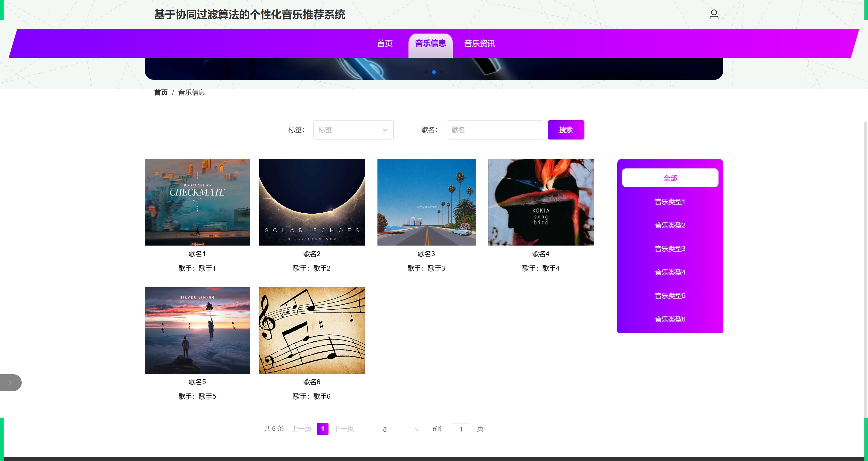This screenshot has width=868, height=461.
Task: Click the 搜索 button
Action: [566, 130]
